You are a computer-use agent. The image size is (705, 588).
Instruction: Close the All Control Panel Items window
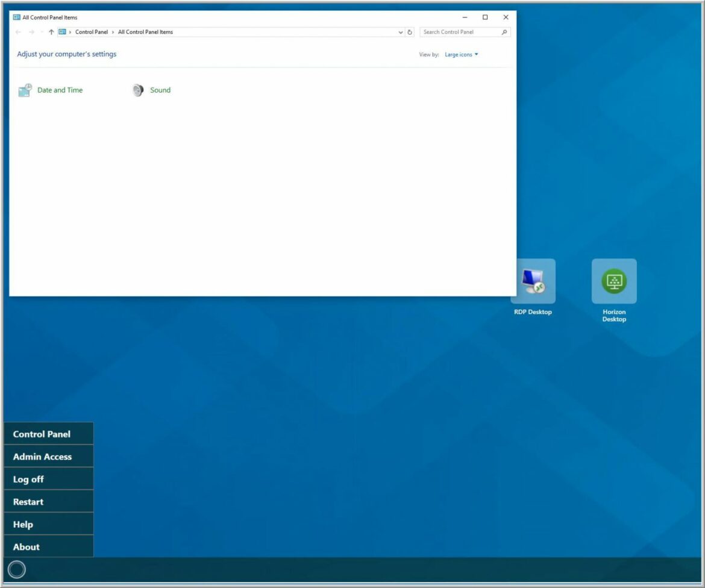pos(506,17)
